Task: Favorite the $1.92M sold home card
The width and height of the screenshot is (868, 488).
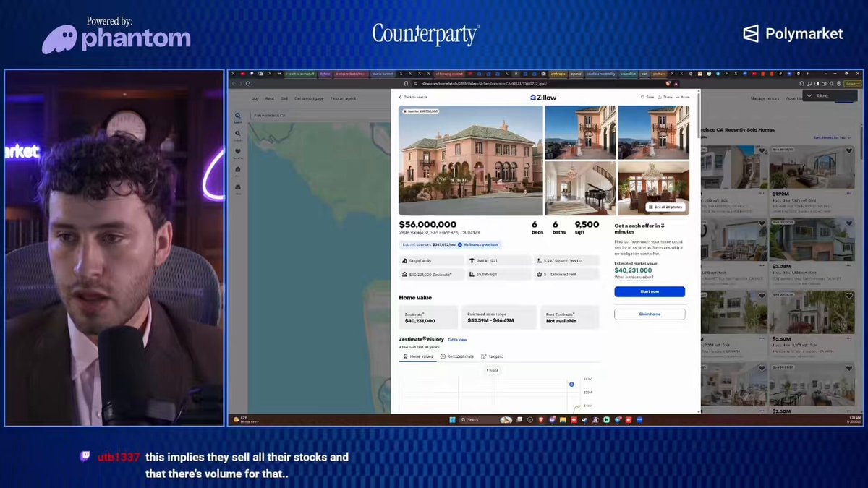Action: [x=849, y=151]
